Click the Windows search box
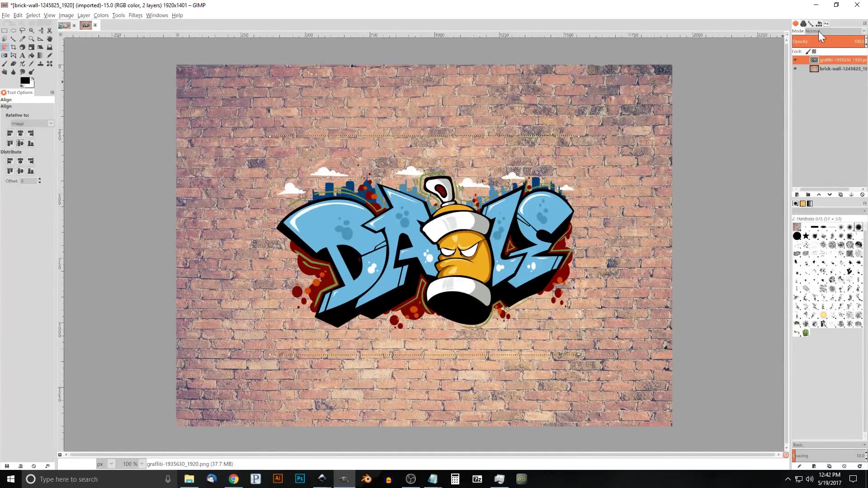868x488 pixels. (x=99, y=479)
